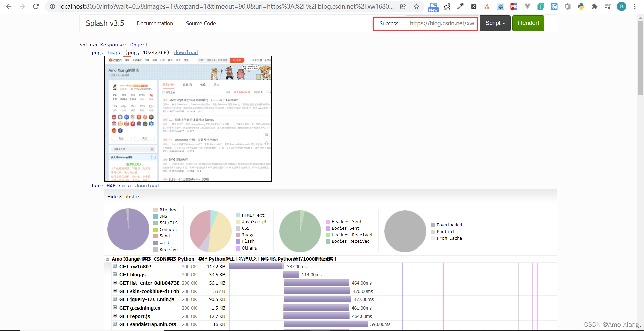
Task: Click the 590.00ms timeline bar
Action: click(x=326, y=324)
